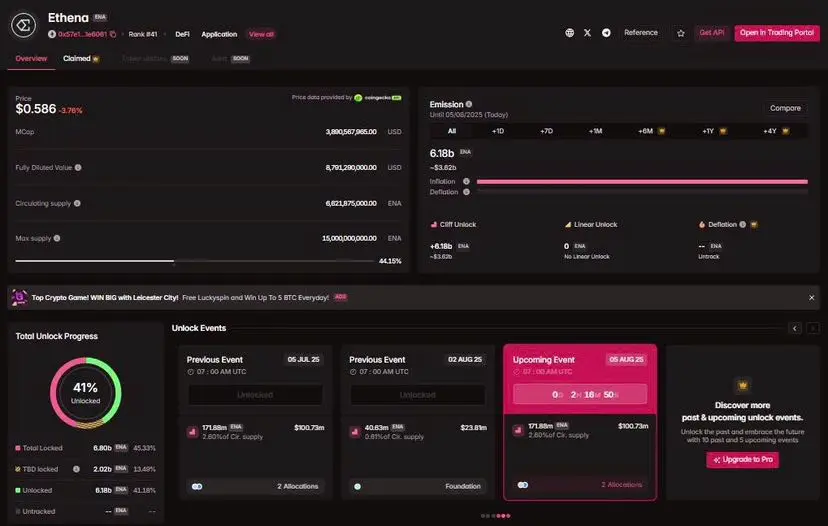Click the Untracked legend row
828x526 pixels.
coord(86,511)
